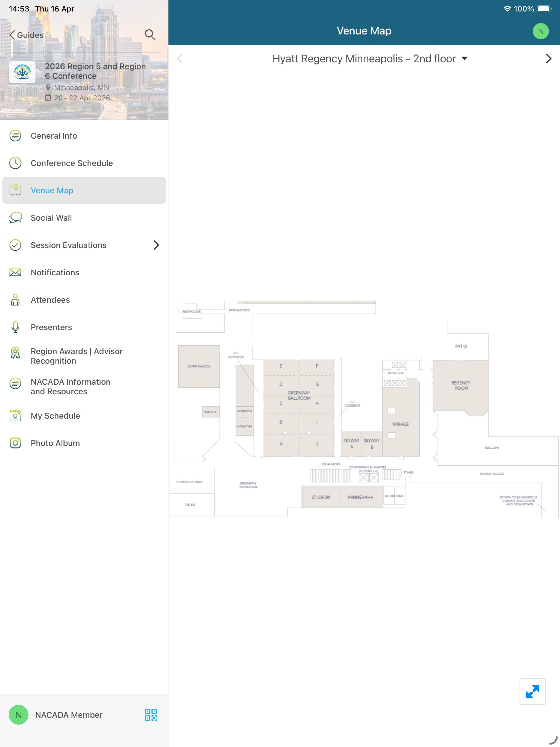Click the Social Wall chat bubbles icon
The image size is (560, 747).
point(15,218)
